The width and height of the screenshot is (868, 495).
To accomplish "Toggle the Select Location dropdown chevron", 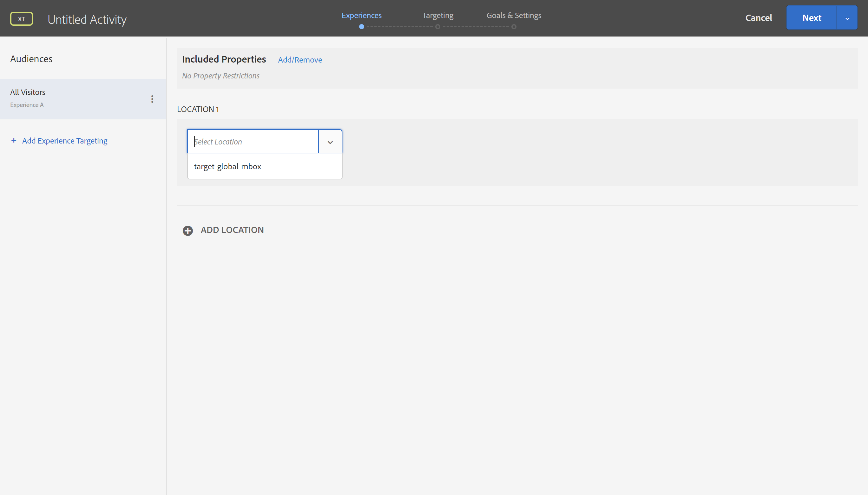I will (330, 142).
